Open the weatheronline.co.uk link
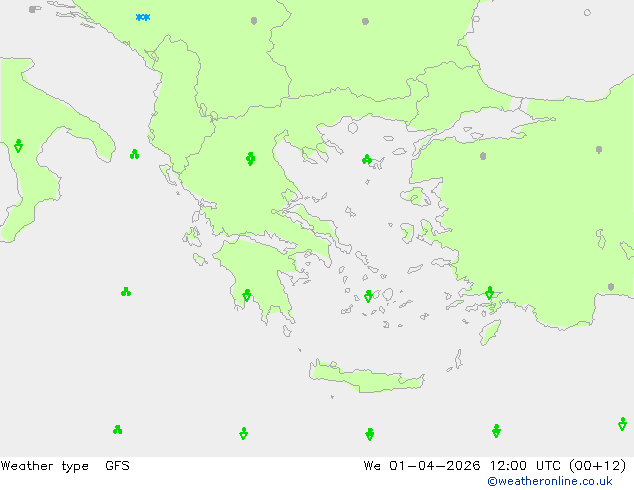This screenshot has width=634, height=490. 550,481
